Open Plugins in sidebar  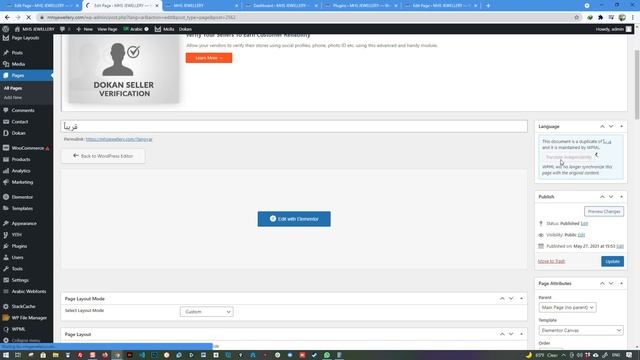click(x=19, y=246)
